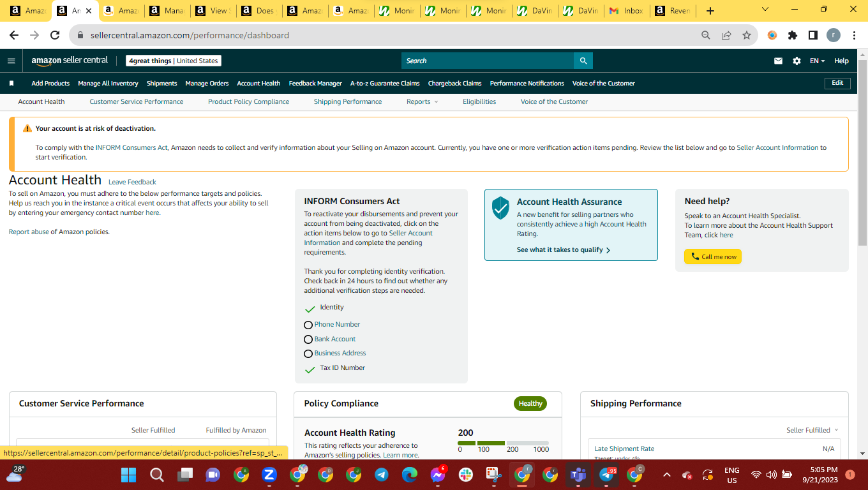Click the browser forward arrow
The width and height of the screenshot is (868, 490).
point(34,35)
